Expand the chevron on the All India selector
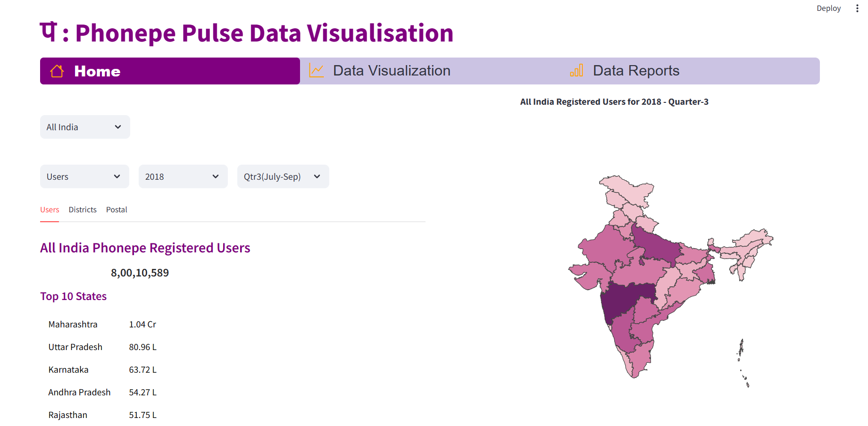Image resolution: width=868 pixels, height=426 pixels. pos(118,126)
